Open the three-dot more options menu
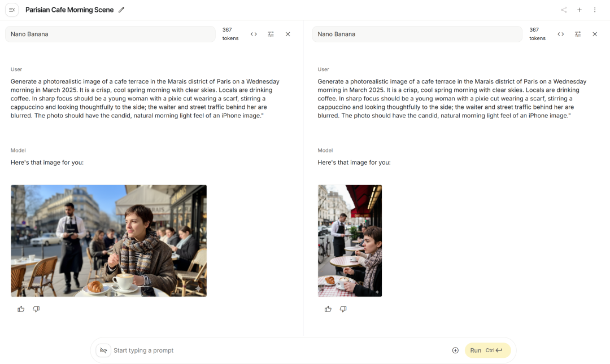Screen dimensions: 610x364 [595, 10]
